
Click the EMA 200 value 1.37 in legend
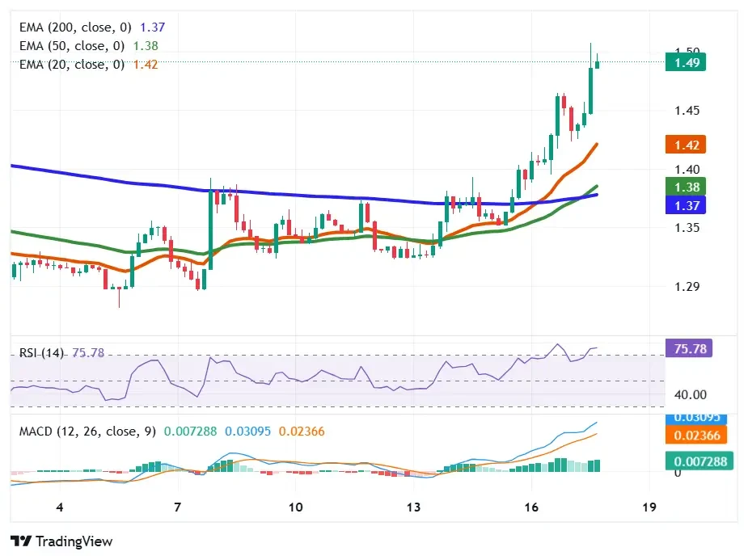click(x=152, y=27)
